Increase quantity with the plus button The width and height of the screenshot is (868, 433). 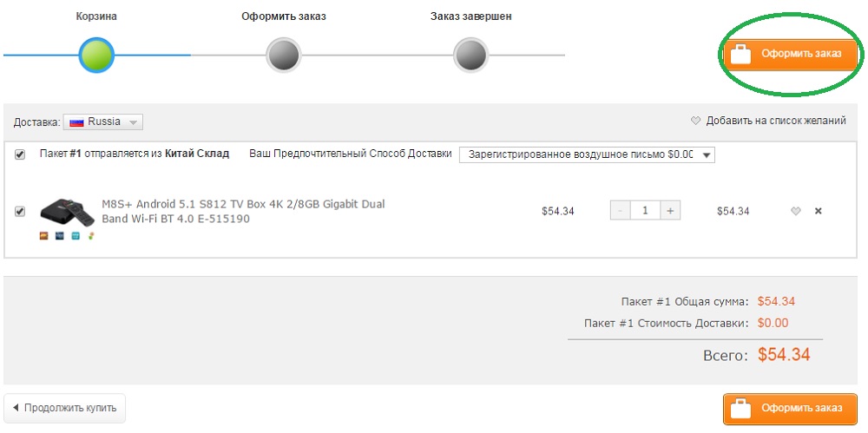[x=669, y=211]
